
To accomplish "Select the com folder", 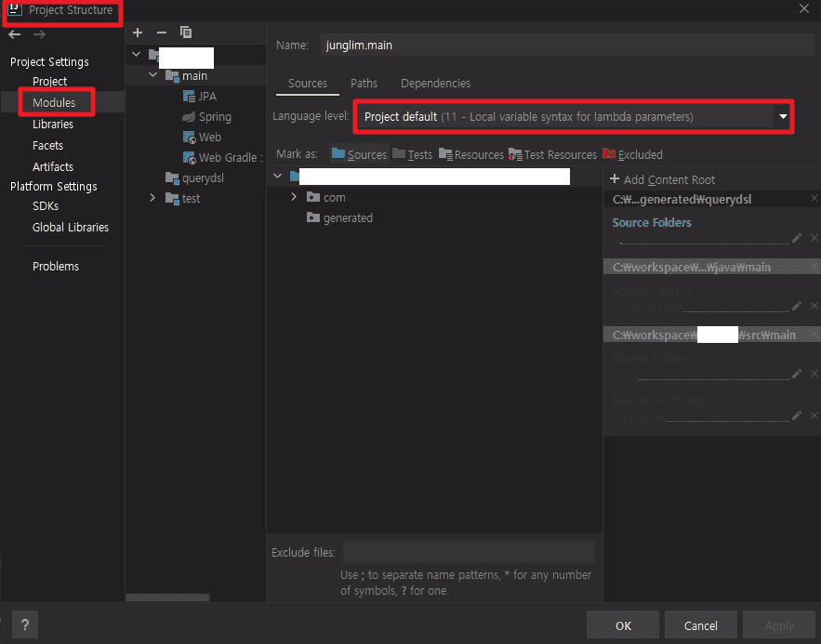I will [x=326, y=197].
